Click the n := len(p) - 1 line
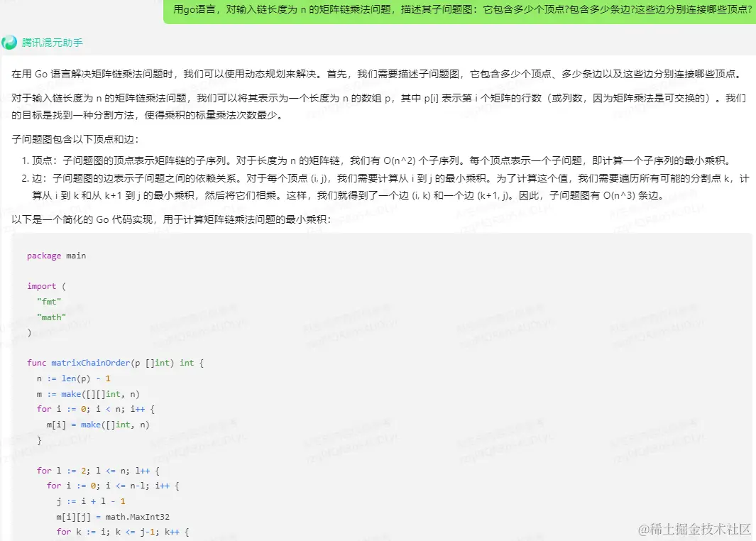Image resolution: width=756 pixels, height=541 pixels. pyautogui.click(x=72, y=378)
